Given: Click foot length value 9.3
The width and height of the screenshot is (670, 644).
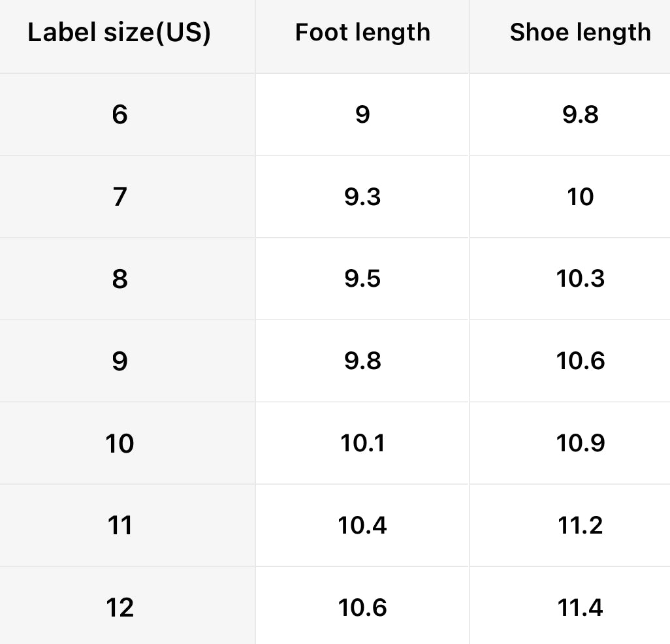Looking at the screenshot, I should point(362,197).
